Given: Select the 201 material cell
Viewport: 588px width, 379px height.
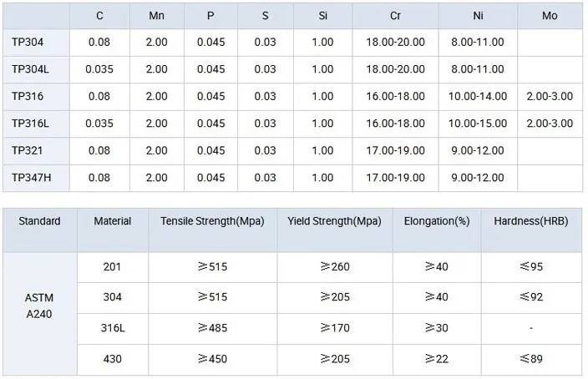Looking at the screenshot, I should click(x=112, y=267).
